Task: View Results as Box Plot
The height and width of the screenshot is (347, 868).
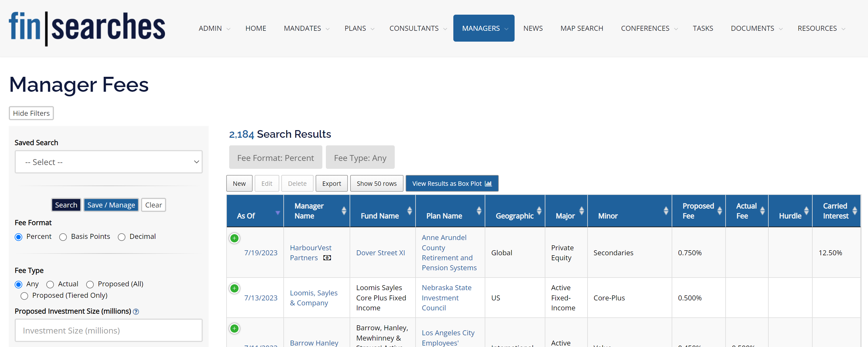Action: [452, 183]
